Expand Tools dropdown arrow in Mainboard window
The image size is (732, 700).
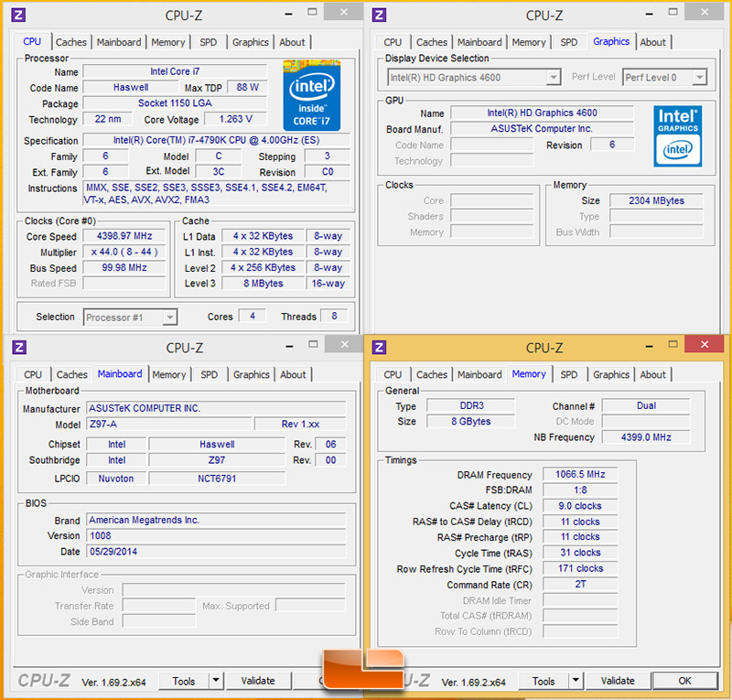click(216, 681)
